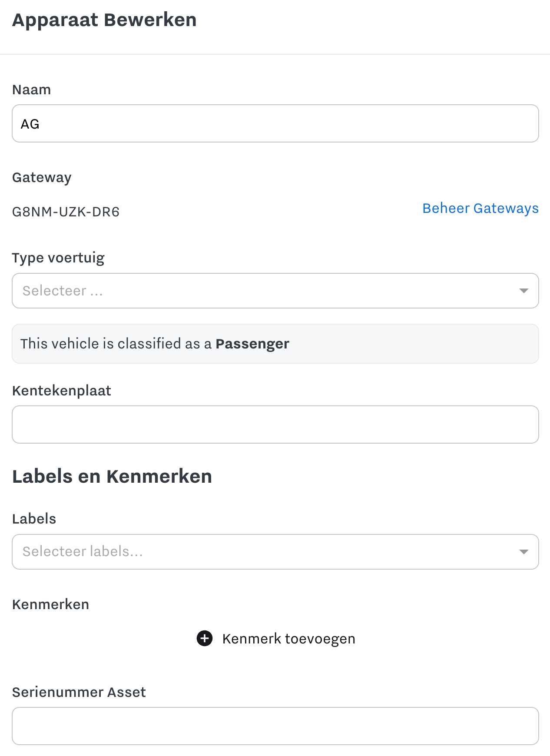Click the Serienummer Asset label
Viewport: 550px width, 756px height.
coord(79,692)
